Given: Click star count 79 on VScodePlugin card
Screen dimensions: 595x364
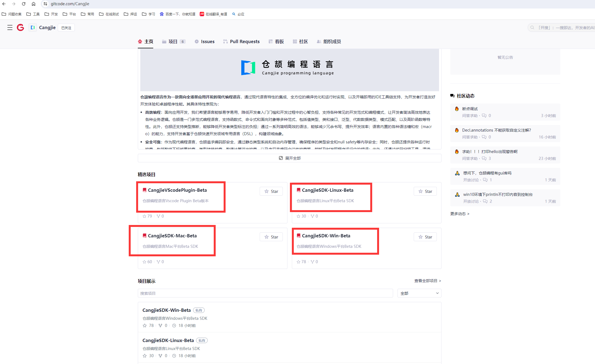Looking at the screenshot, I should tap(147, 216).
